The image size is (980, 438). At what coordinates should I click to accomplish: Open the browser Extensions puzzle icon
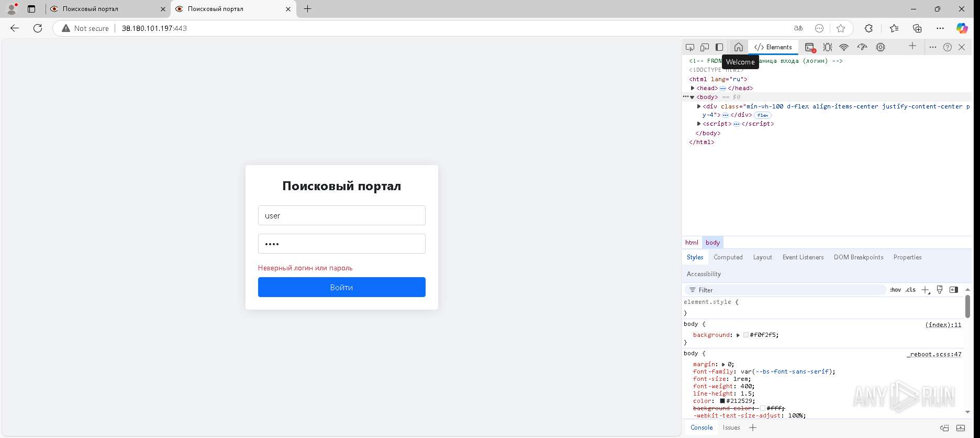(868, 28)
